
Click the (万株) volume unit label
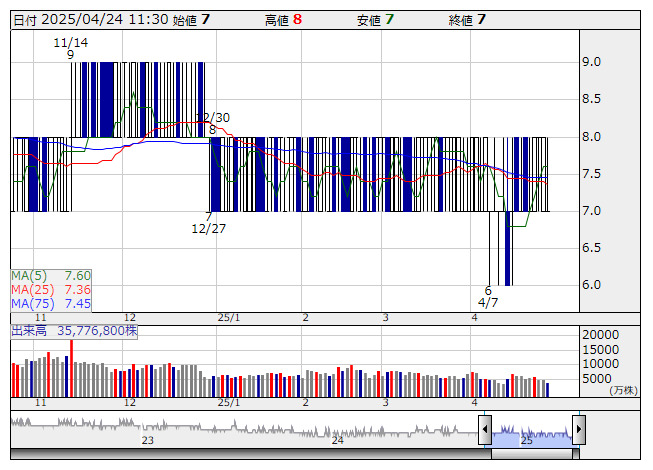(623, 390)
